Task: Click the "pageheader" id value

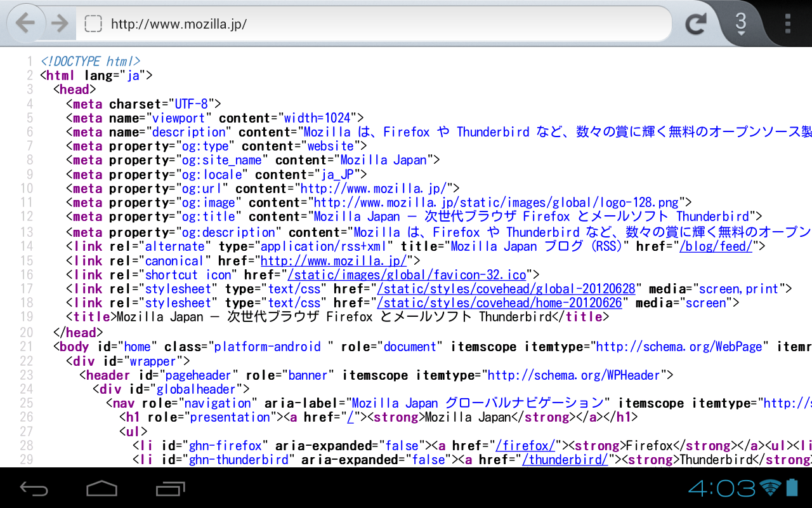Action: [199, 375]
